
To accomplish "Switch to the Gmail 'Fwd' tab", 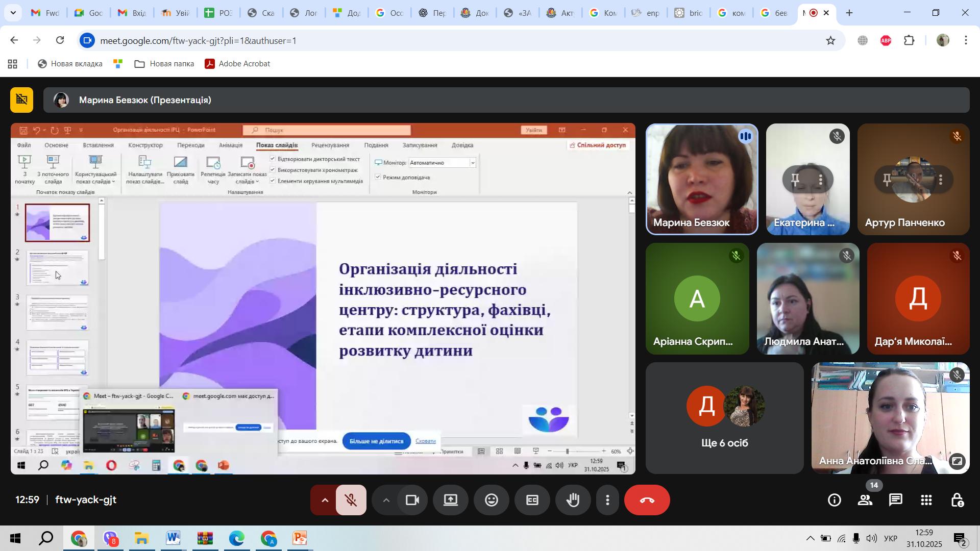I will click(45, 13).
